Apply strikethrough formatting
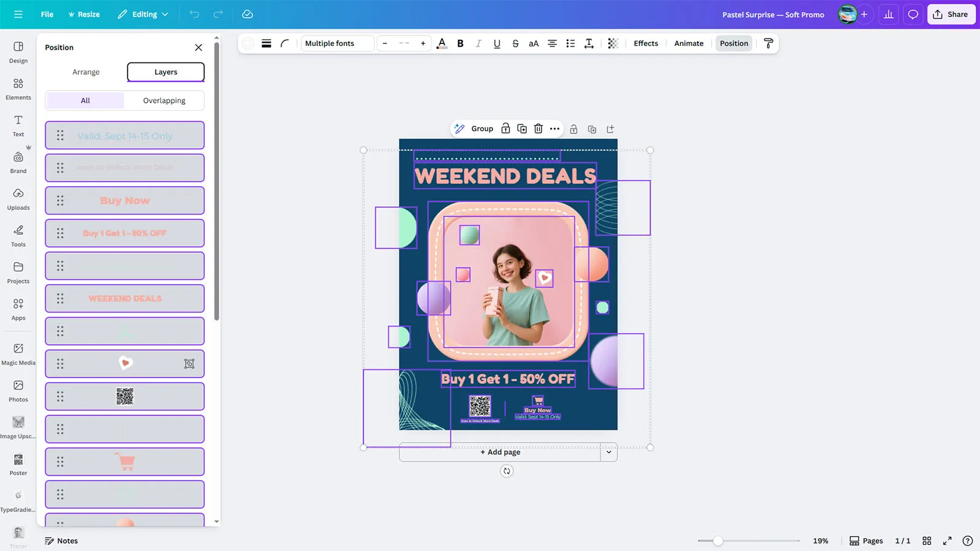Viewport: 980px width, 551px height. pyautogui.click(x=515, y=43)
